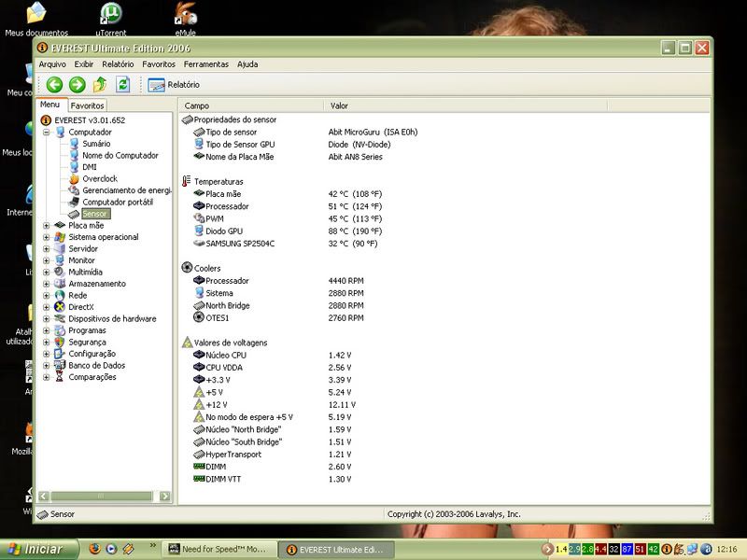
Task: Open the Ferramentas menu
Action: point(206,64)
